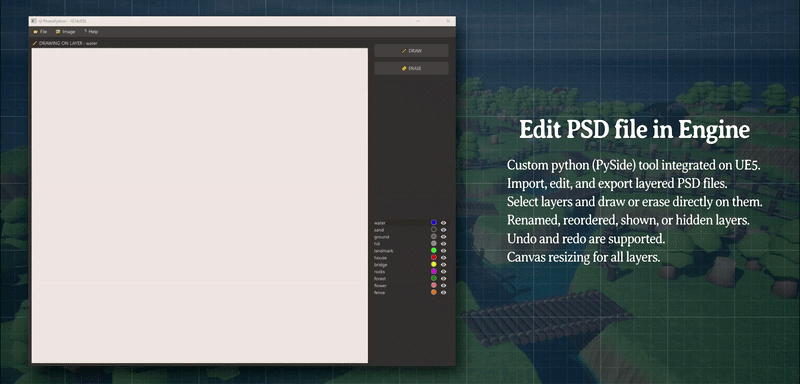800x384 pixels.
Task: Click the bright green landmark swatch
Action: coord(434,251)
